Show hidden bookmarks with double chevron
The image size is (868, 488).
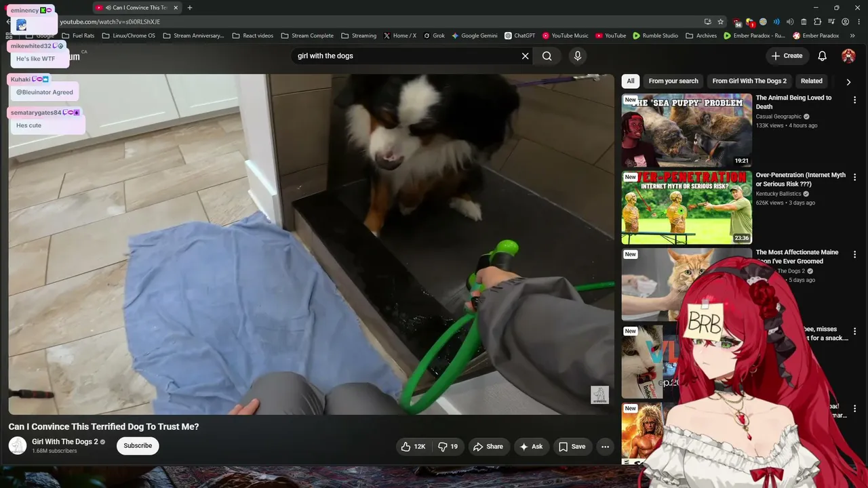(852, 36)
